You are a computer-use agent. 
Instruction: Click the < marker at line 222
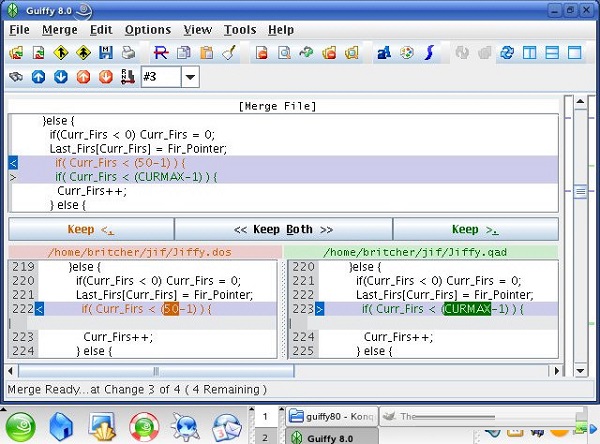point(39,309)
